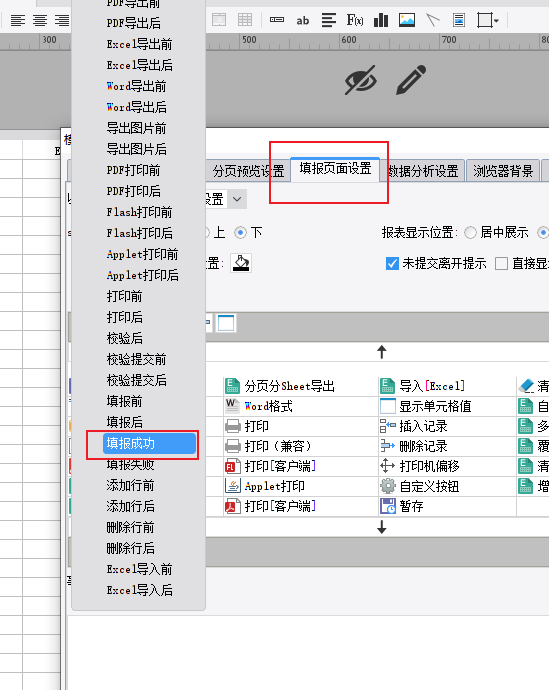This screenshot has height=690, width=549.
Task: Click the align right toolbar icon
Action: [62, 20]
